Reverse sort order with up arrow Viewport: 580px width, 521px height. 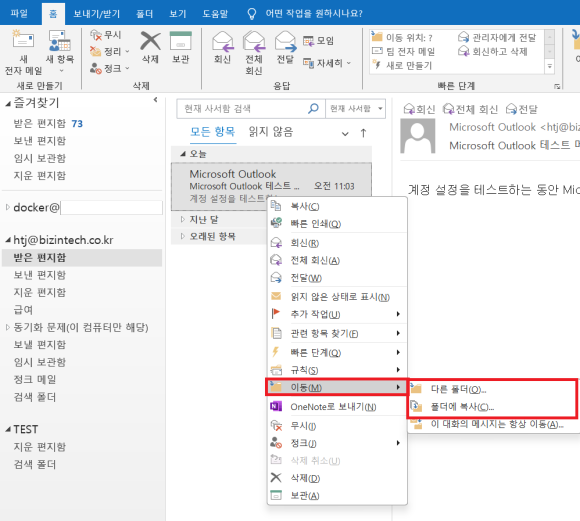pos(363,133)
